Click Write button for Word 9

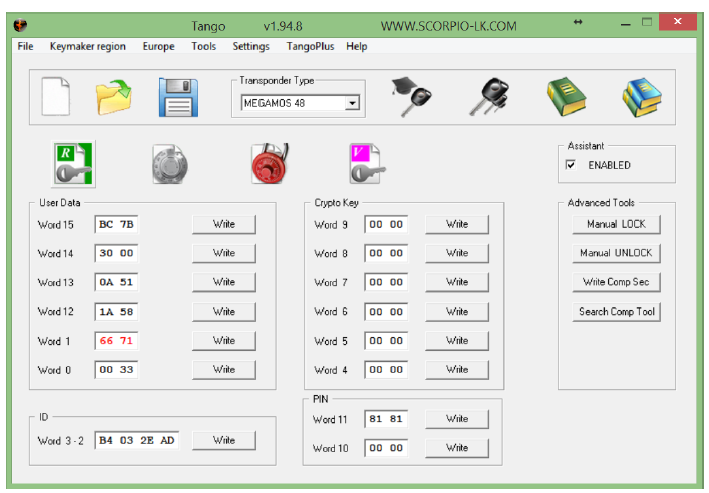(457, 224)
